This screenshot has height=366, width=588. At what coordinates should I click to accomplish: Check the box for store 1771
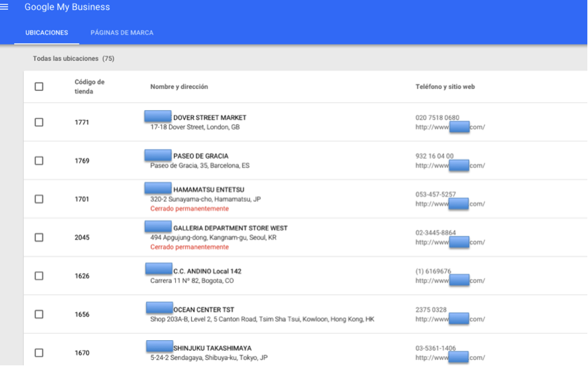39,122
